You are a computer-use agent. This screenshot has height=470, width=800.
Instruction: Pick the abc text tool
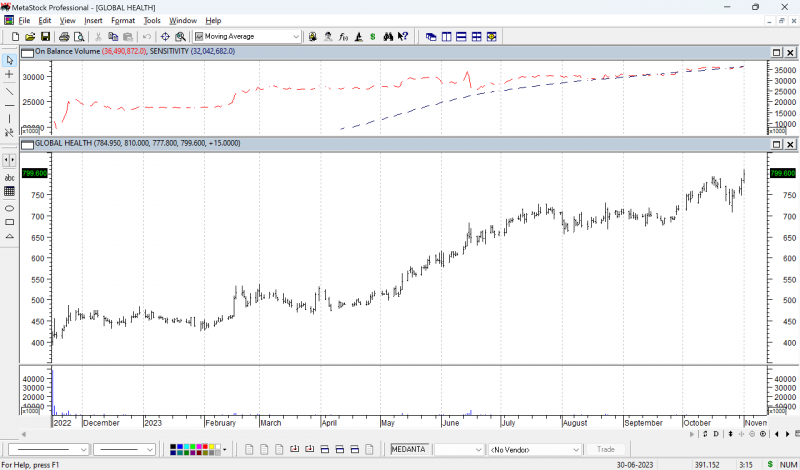(x=9, y=176)
